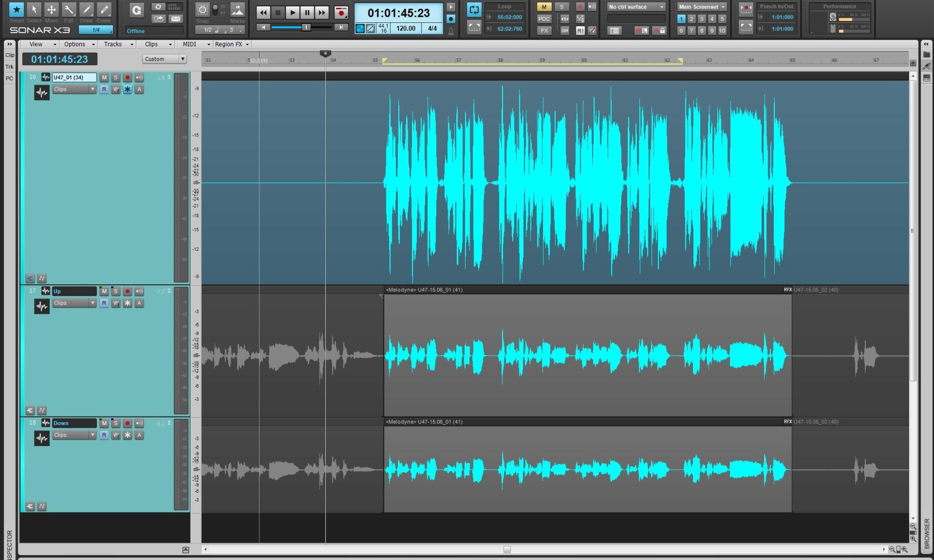Screen dimensions: 934x560
Task: Open the Options menu
Action: (79, 44)
